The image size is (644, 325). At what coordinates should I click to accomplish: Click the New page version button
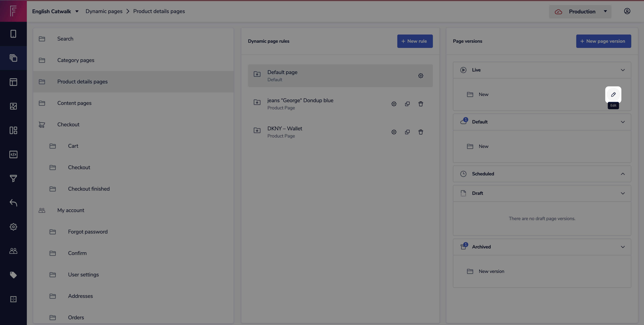pyautogui.click(x=603, y=41)
